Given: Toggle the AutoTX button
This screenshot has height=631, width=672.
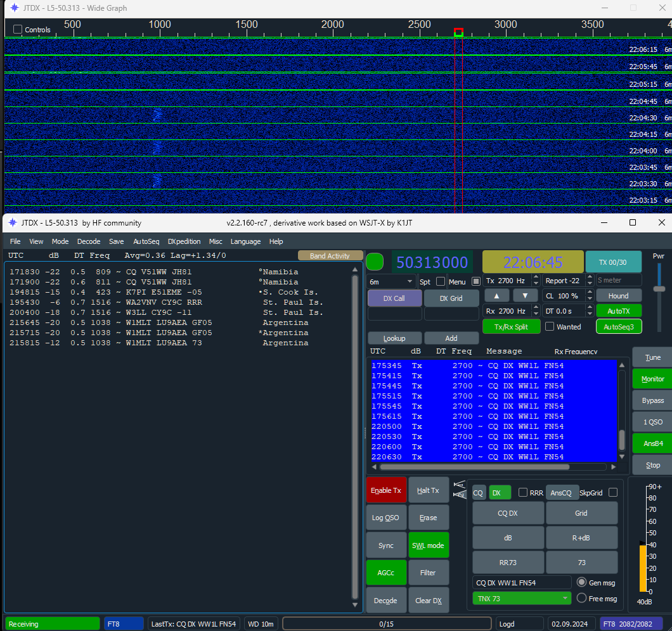Looking at the screenshot, I should tap(618, 311).
